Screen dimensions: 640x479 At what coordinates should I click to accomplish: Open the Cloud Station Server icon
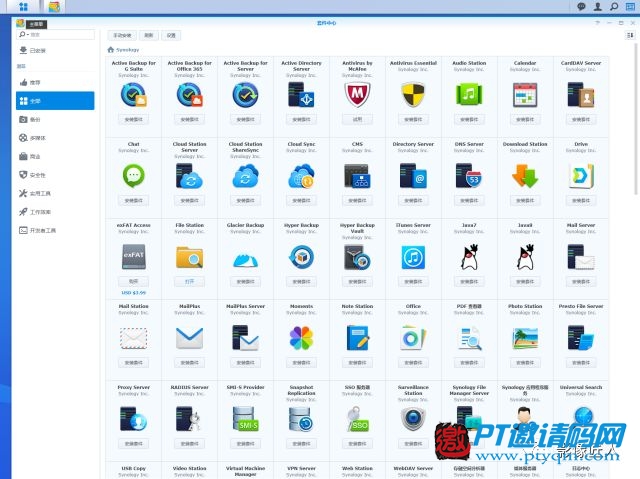[189, 176]
